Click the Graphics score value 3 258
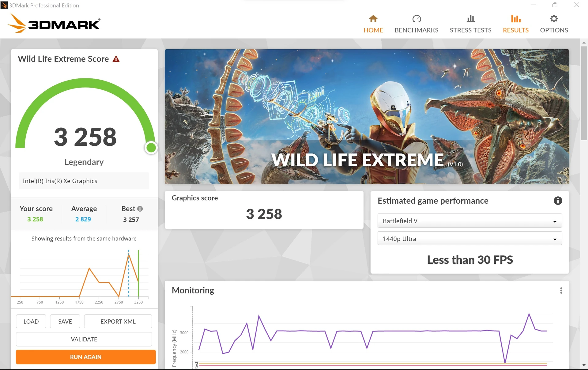The image size is (588, 370). click(264, 214)
